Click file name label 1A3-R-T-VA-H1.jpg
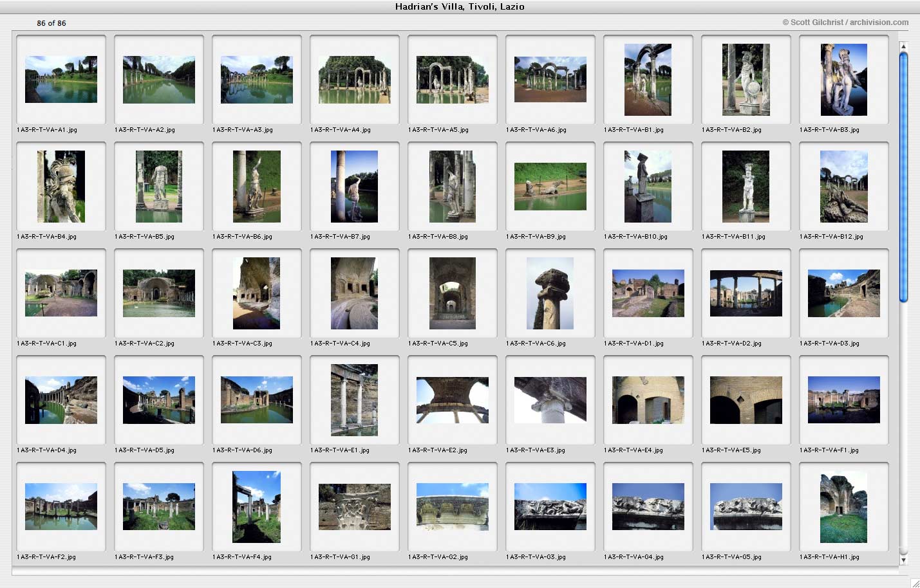The image size is (920, 588). 830,557
